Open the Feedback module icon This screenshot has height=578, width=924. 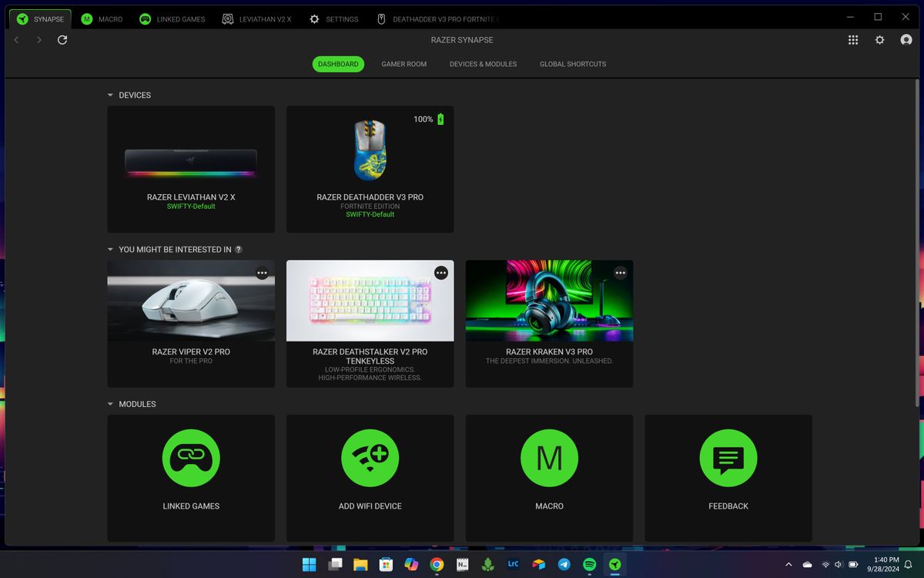pos(728,458)
